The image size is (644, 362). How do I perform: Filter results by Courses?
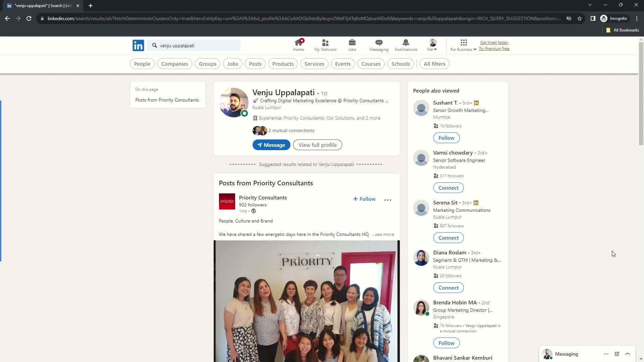tap(371, 64)
